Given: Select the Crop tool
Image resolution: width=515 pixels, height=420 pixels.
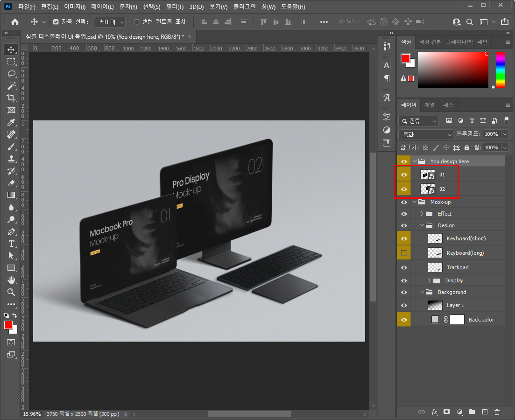Looking at the screenshot, I should tap(11, 98).
